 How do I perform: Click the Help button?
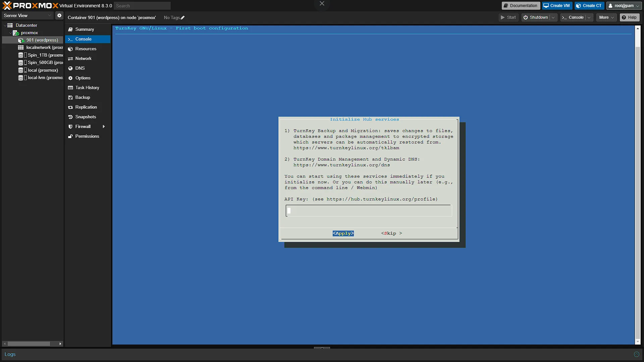629,17
